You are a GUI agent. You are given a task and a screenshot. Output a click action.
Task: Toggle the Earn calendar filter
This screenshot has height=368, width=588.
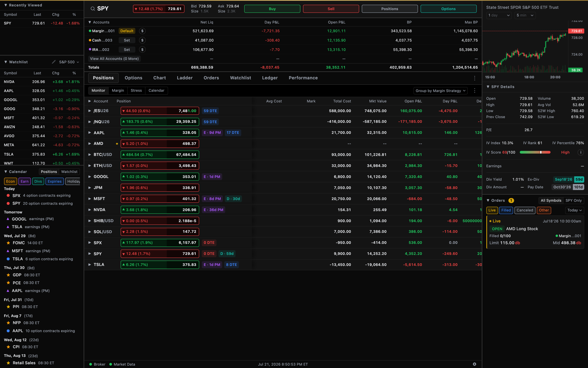coord(24,181)
